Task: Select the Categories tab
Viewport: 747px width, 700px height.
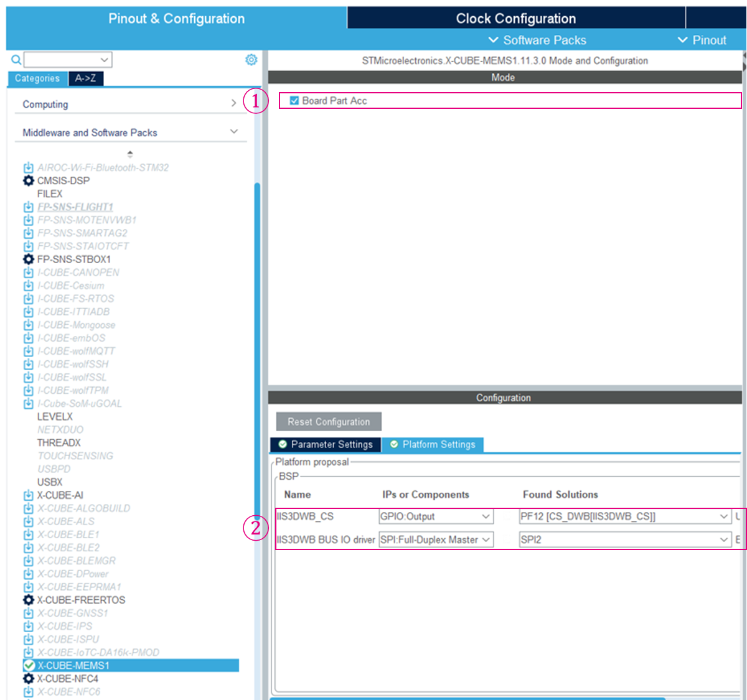Action: coord(37,78)
